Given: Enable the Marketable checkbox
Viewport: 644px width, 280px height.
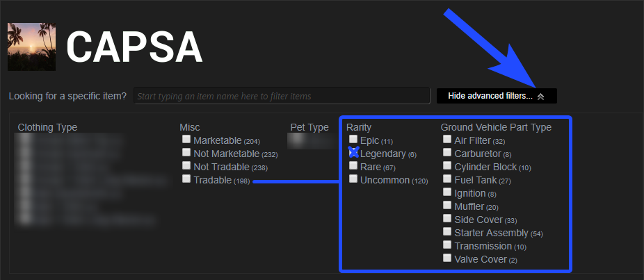Looking at the screenshot, I should click(x=186, y=140).
